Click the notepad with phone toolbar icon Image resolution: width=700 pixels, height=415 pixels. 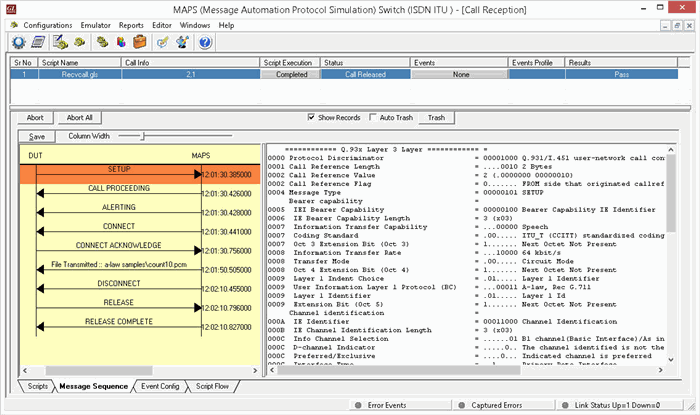60,42
